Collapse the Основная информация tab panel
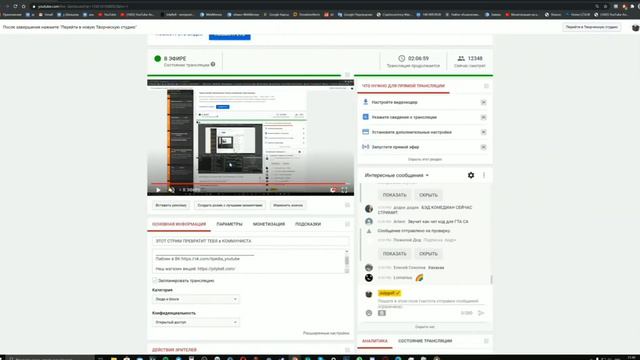The height and width of the screenshot is (360, 640). coord(347,224)
